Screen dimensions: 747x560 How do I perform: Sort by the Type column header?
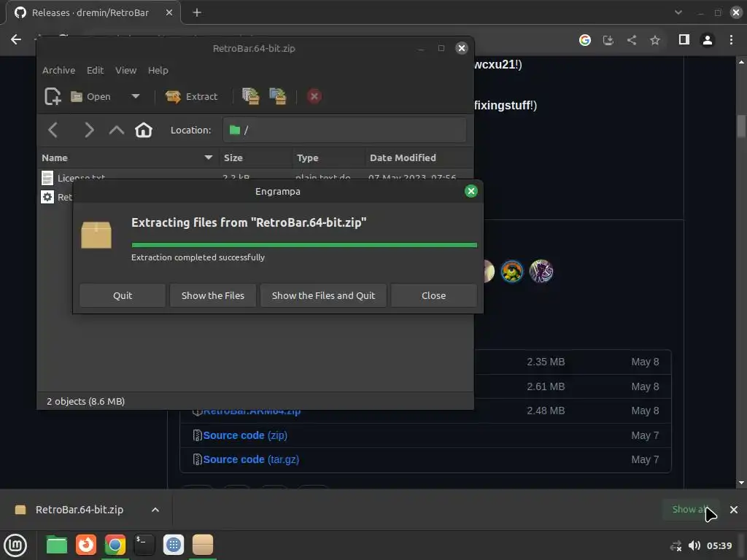pos(328,157)
